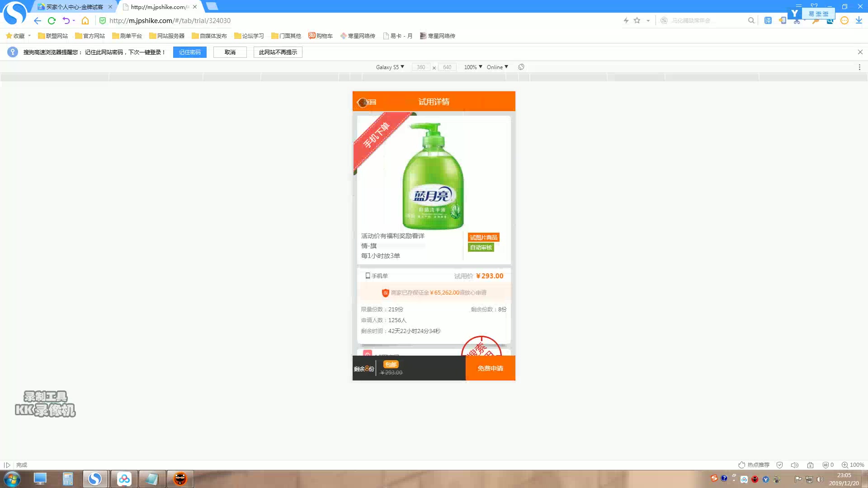Screen dimensions: 868x488
Task: Click in the Sogou search box
Action: pos(708,20)
